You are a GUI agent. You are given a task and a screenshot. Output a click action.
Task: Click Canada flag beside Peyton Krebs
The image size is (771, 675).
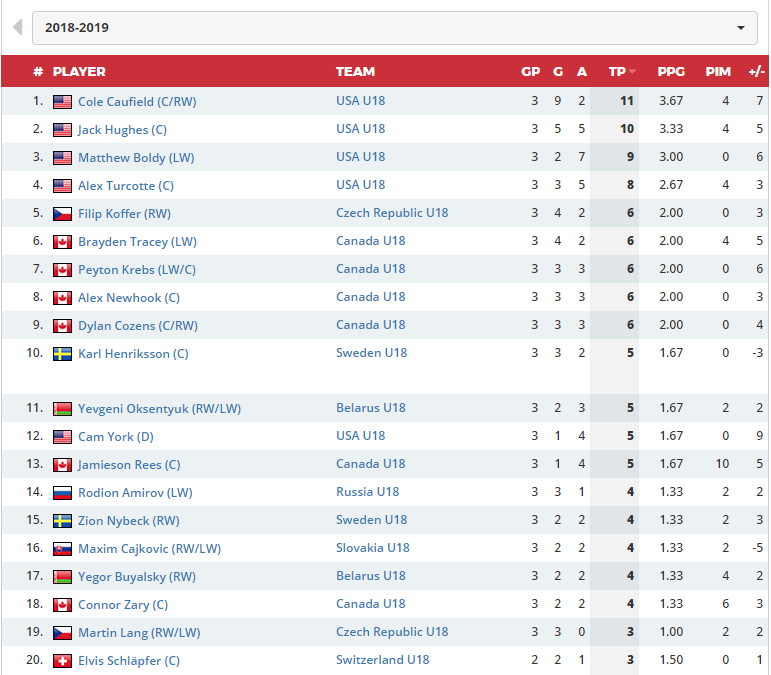tap(62, 270)
